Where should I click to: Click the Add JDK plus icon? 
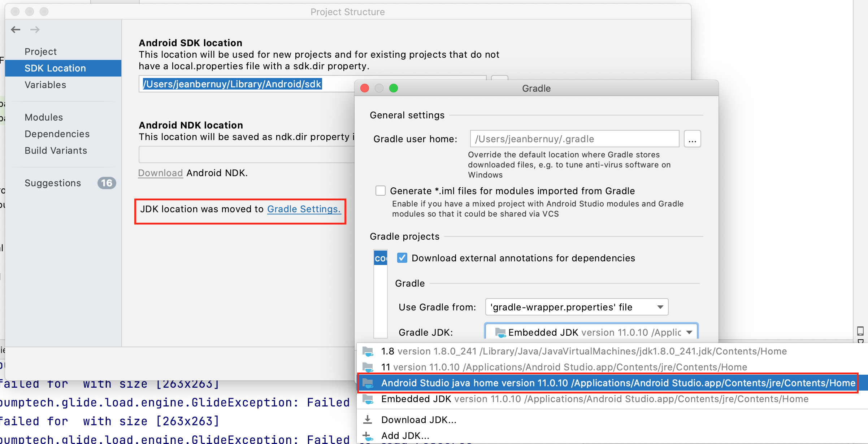coord(368,436)
